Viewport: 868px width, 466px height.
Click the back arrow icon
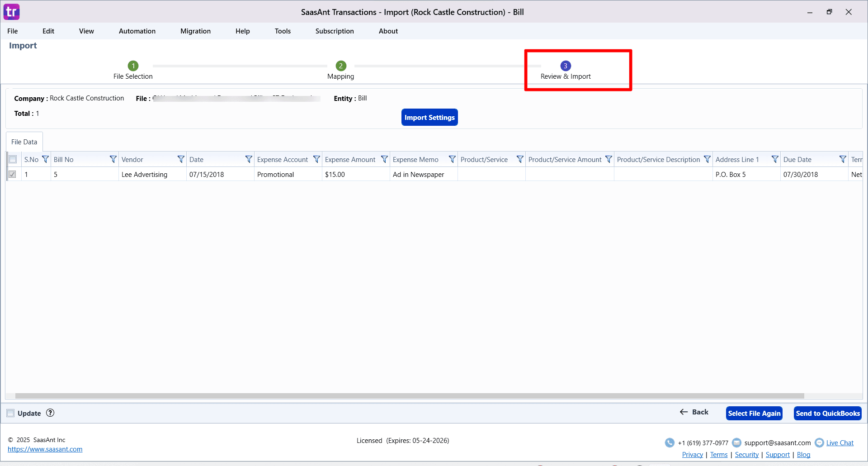(x=684, y=412)
